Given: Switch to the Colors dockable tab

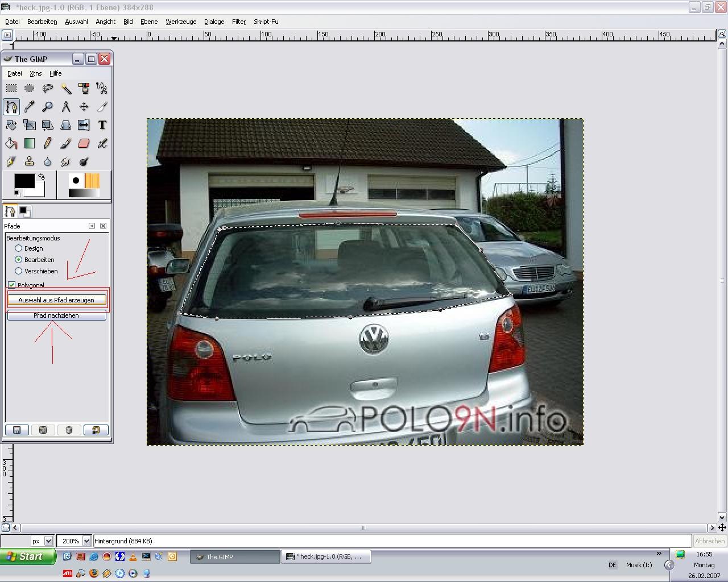Looking at the screenshot, I should tap(24, 211).
